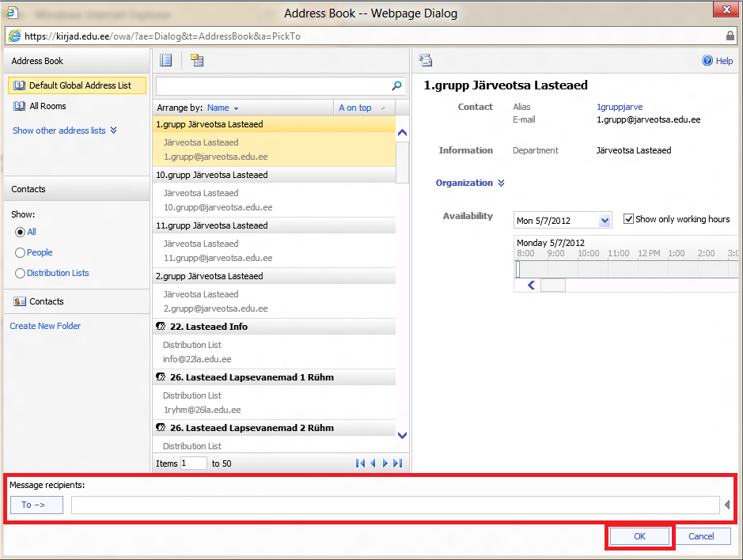Click the message recipients text field

396,505
